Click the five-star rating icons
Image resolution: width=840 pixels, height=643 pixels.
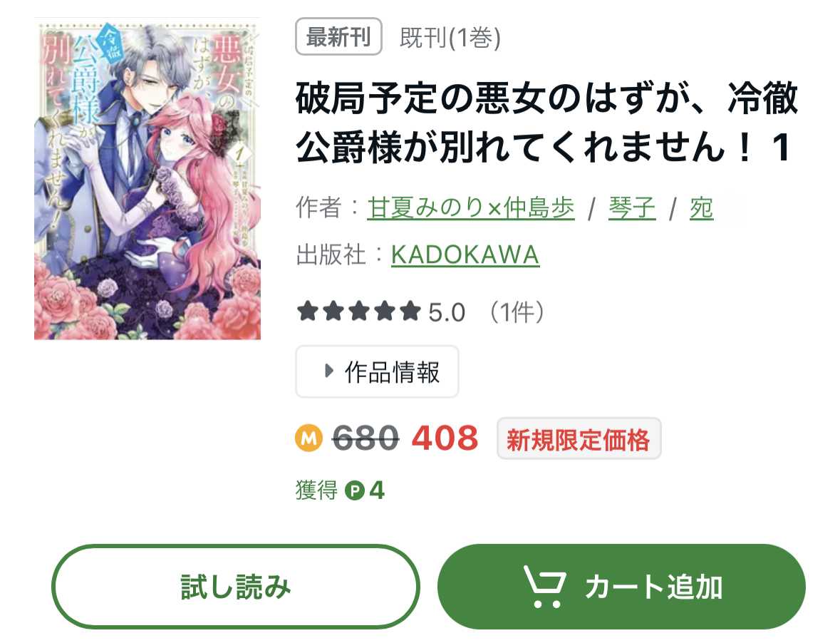point(359,312)
